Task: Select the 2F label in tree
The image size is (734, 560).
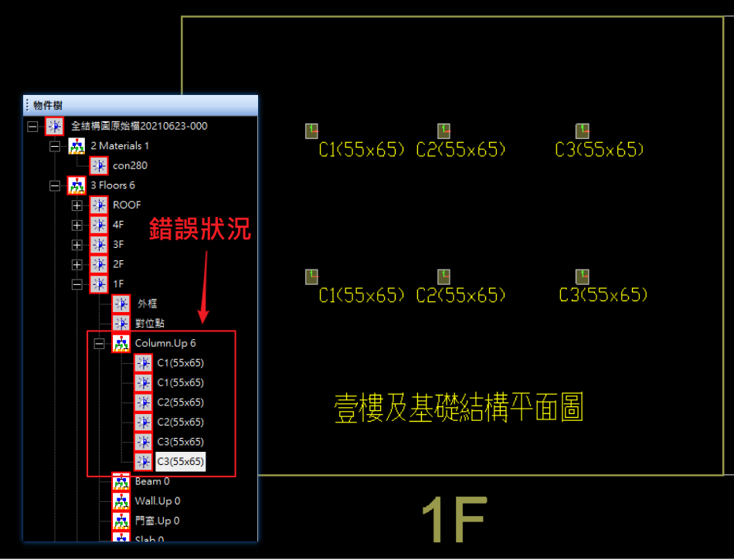Action: click(x=118, y=264)
